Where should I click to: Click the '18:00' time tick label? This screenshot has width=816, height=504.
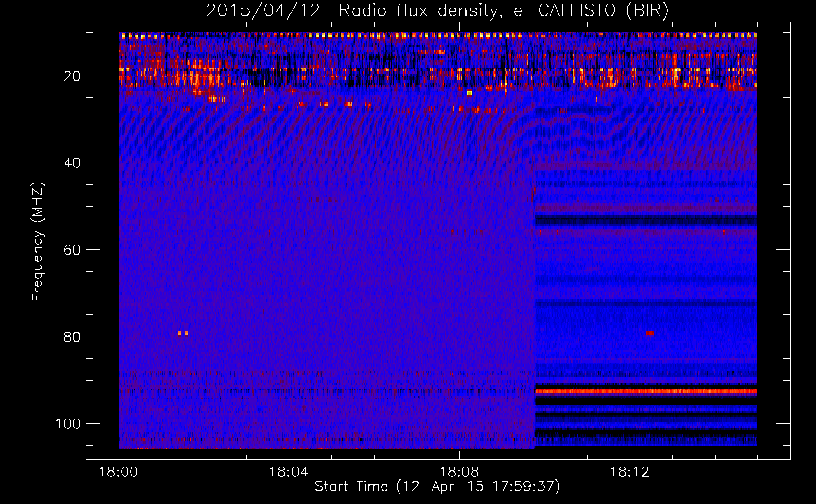[x=119, y=472]
